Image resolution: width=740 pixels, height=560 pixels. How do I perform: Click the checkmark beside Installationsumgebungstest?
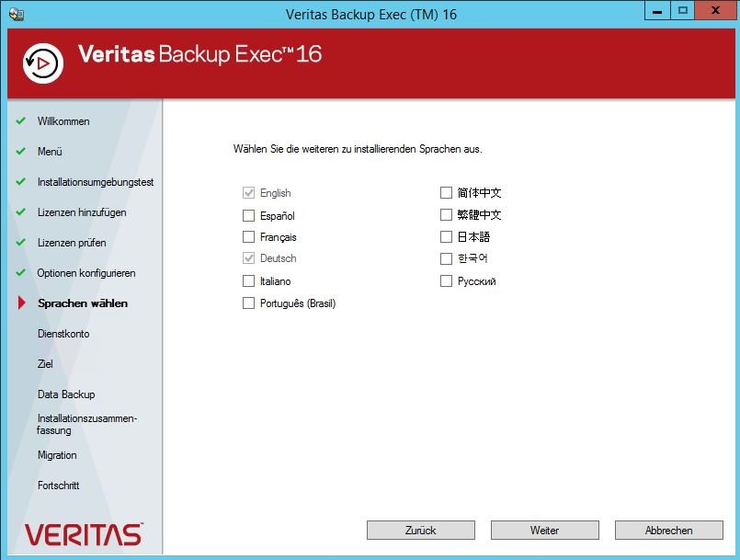pyautogui.click(x=20, y=181)
